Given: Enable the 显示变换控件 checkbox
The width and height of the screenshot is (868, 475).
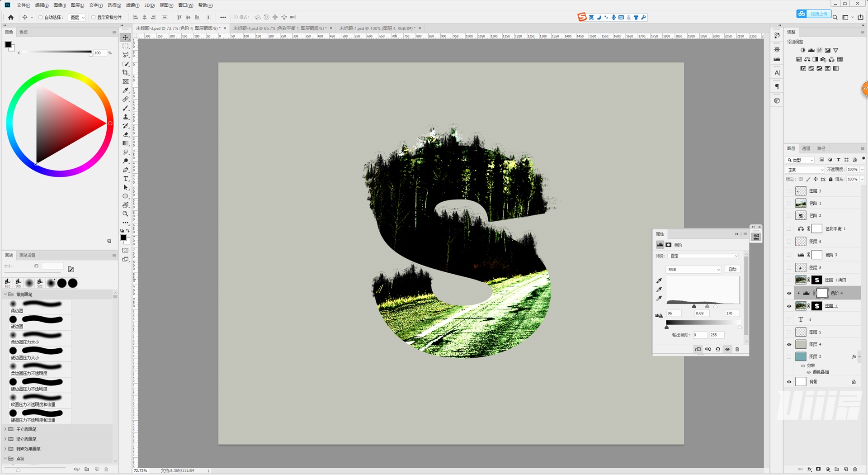Looking at the screenshot, I should (93, 17).
